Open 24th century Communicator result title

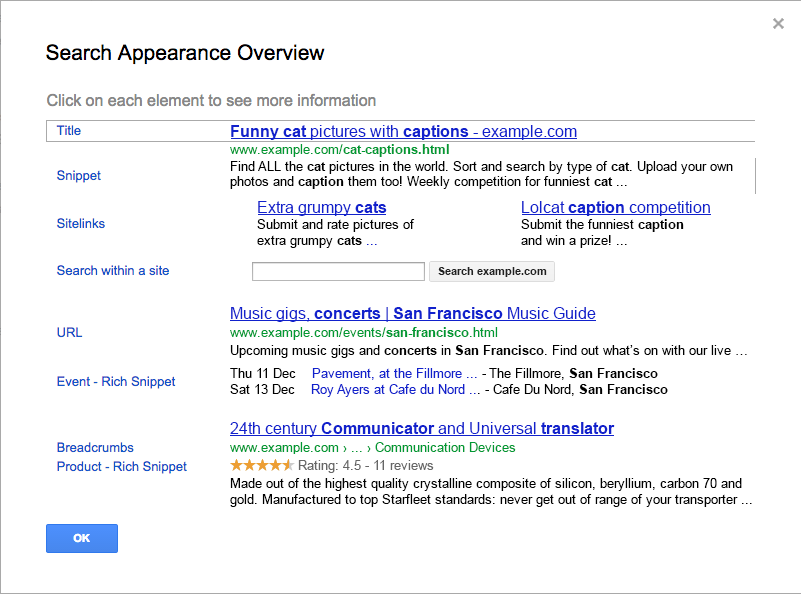[421, 429]
